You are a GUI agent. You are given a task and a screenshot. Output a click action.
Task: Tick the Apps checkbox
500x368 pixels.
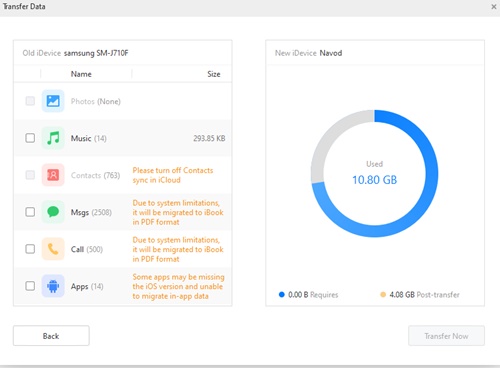pyautogui.click(x=30, y=286)
